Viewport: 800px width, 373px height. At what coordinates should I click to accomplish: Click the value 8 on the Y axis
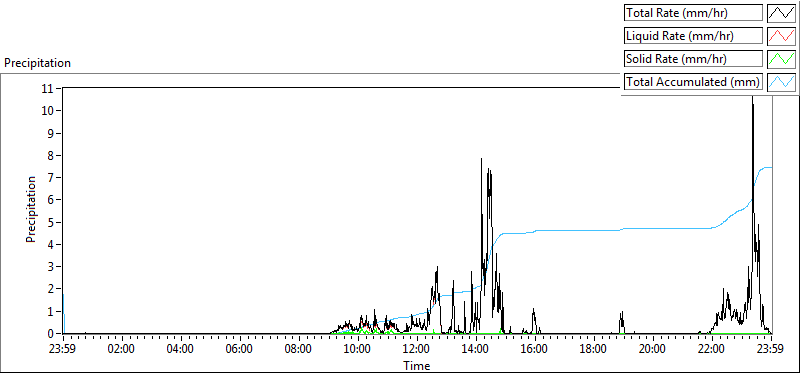[x=52, y=156]
